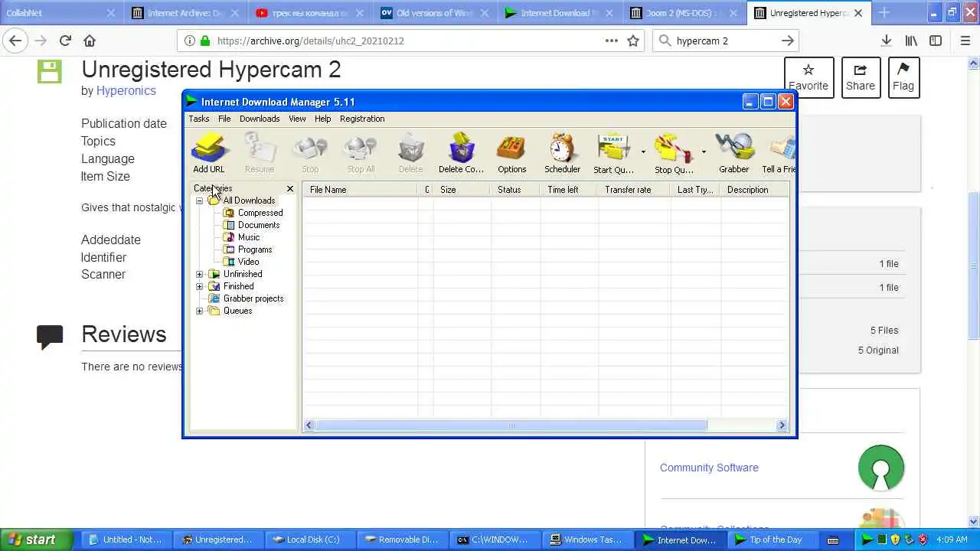The image size is (980, 551).
Task: Click the left arrow of IDM scrollbar
Action: coord(309,425)
